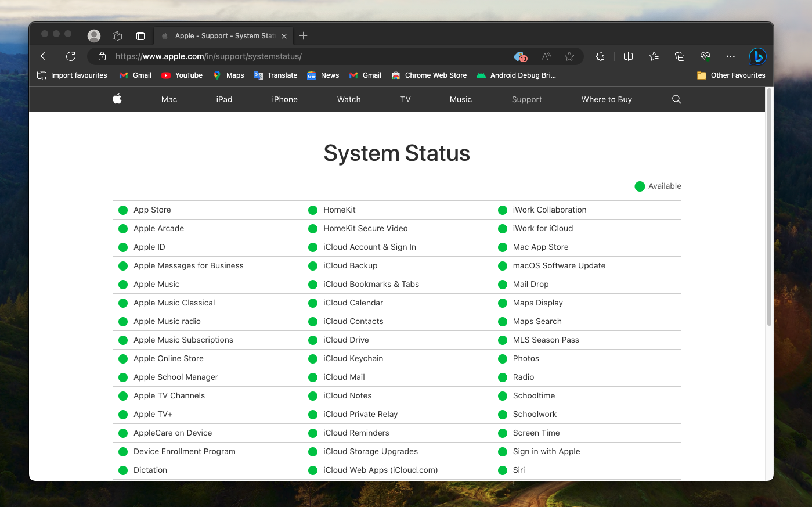Screen dimensions: 812x507
Task: Select Watch in Apple navigation
Action: 349,99
